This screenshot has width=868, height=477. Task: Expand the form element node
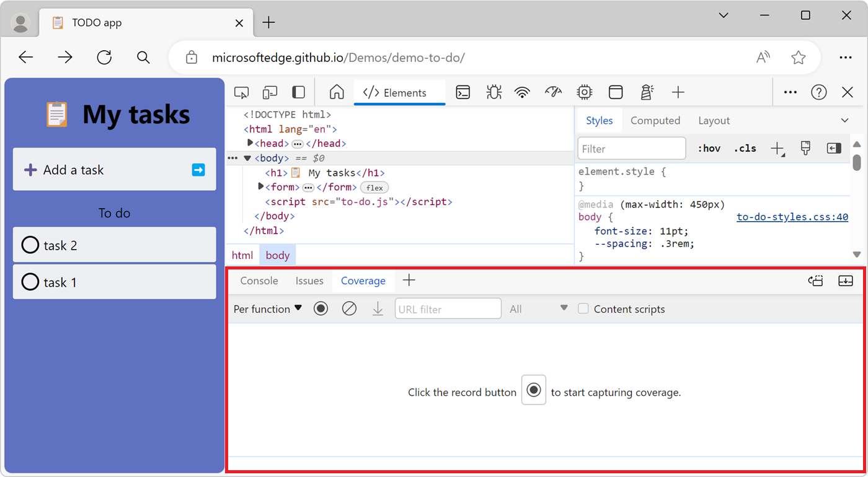click(261, 186)
